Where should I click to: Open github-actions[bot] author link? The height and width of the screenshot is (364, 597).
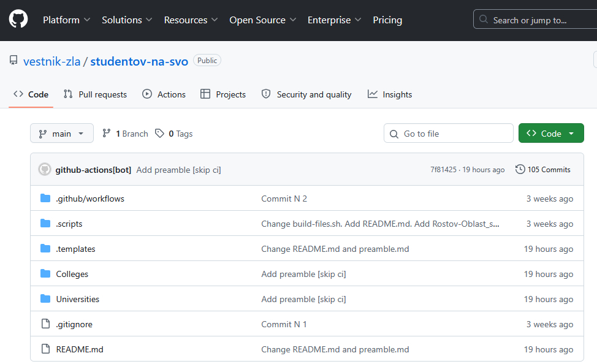coord(93,170)
